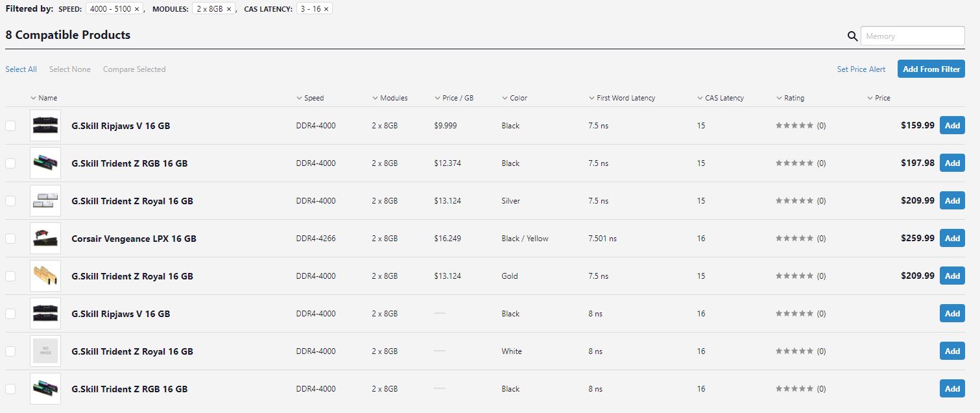This screenshot has width=980, height=413.
Task: Remove the CAS Latency 3 - 16 filter
Action: 326,9
